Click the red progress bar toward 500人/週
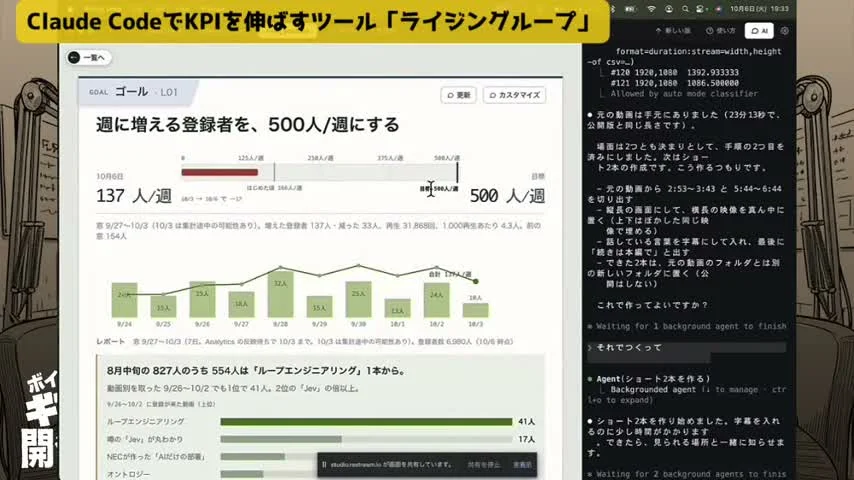The width and height of the screenshot is (854, 480). 219,172
